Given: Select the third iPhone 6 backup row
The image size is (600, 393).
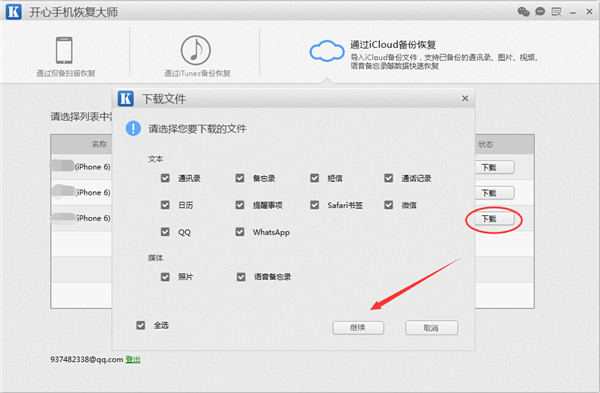Looking at the screenshot, I should click(x=81, y=218).
